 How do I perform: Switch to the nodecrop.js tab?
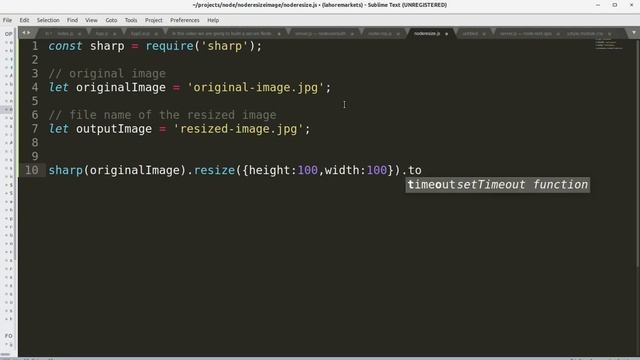point(380,33)
